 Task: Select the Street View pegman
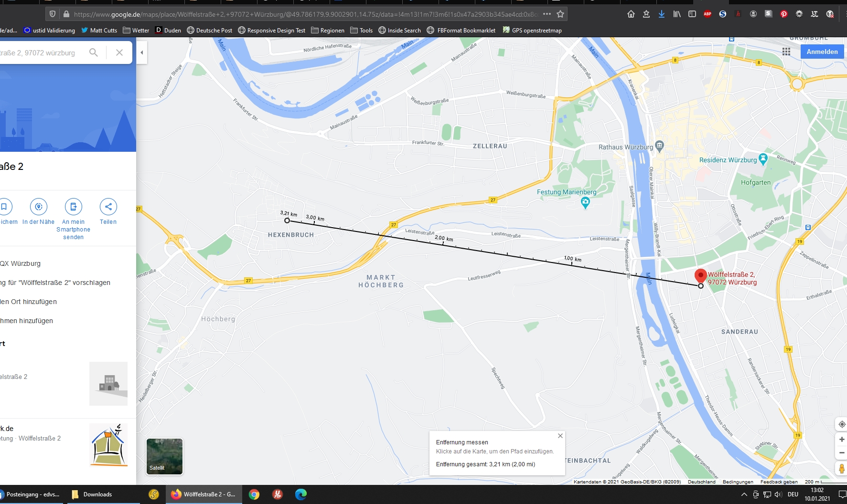(x=842, y=469)
